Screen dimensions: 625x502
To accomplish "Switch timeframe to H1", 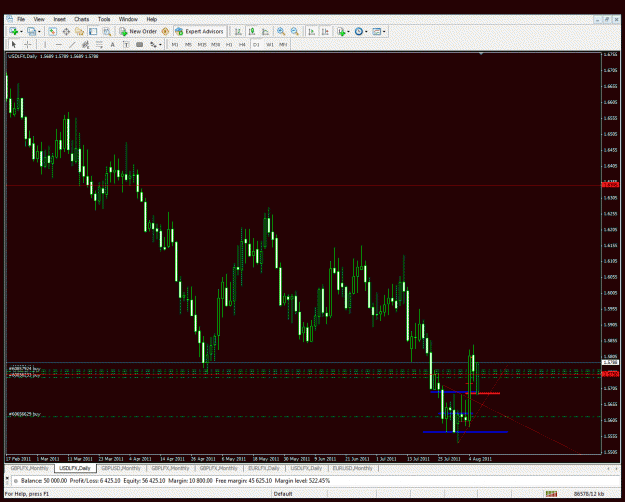I will pyautogui.click(x=229, y=45).
